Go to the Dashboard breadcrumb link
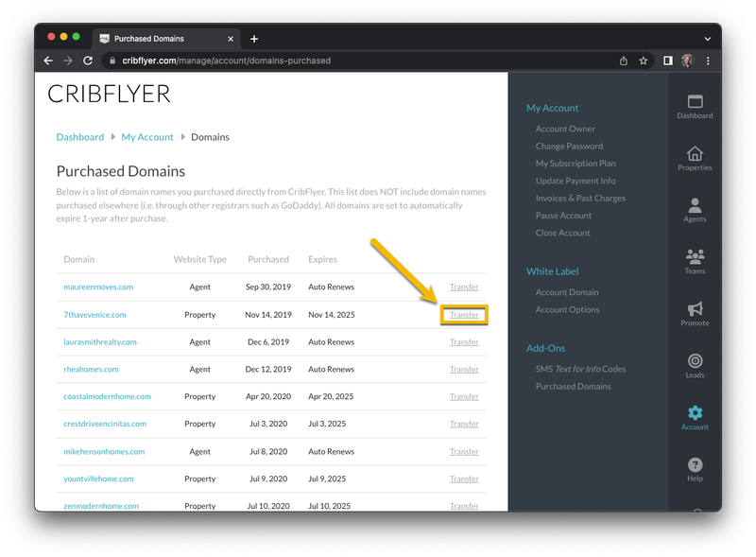This screenshot has width=756, height=557. 80,137
